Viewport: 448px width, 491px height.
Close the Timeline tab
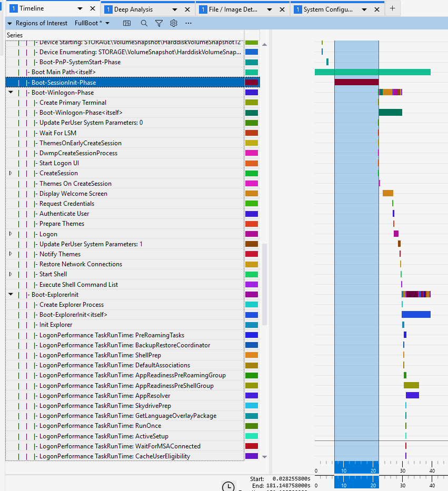coord(93,8)
